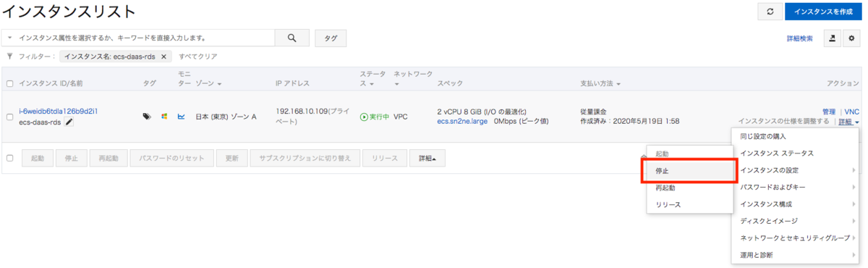This screenshot has width=868, height=268.
Task: Click すべてクリア to clear filters
Action: point(197,56)
